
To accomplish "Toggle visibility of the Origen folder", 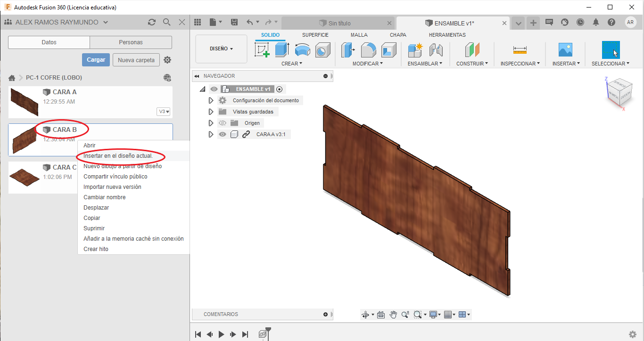I will coord(223,123).
